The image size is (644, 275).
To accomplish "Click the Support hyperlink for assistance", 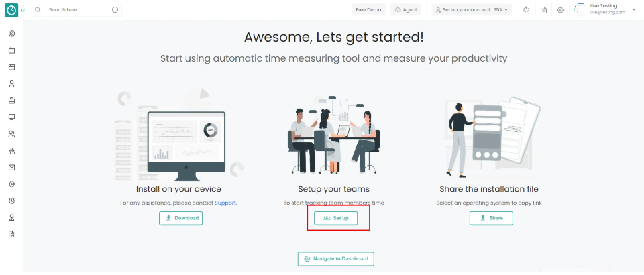I will coord(225,202).
